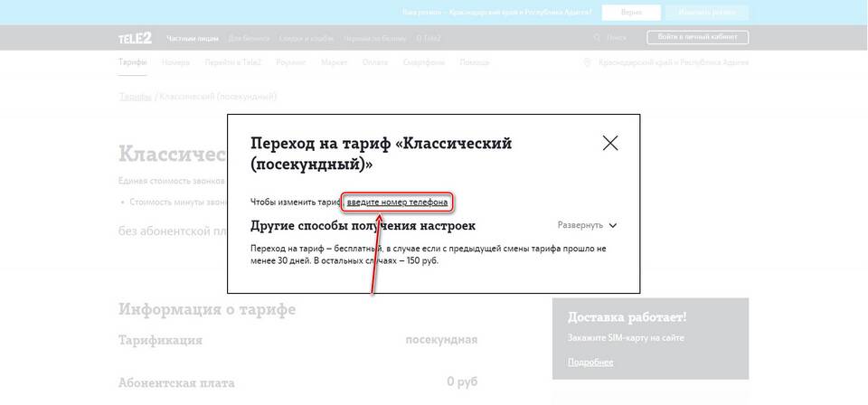
Task: Open the 'Номера' navigation tab
Action: coord(175,62)
